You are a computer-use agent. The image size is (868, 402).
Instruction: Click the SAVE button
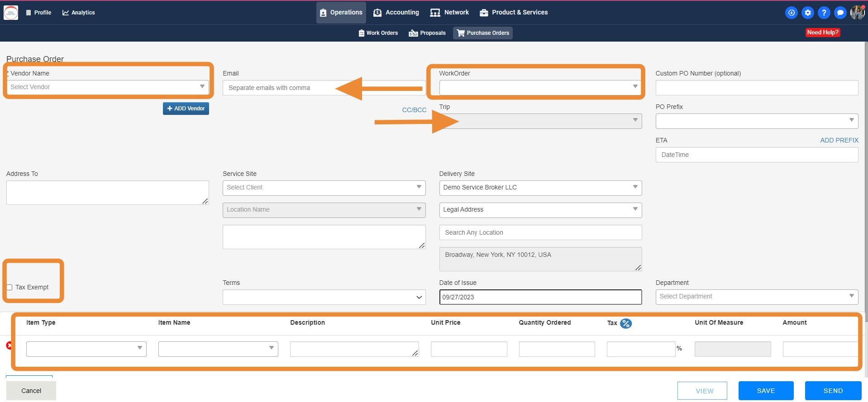[x=766, y=391]
